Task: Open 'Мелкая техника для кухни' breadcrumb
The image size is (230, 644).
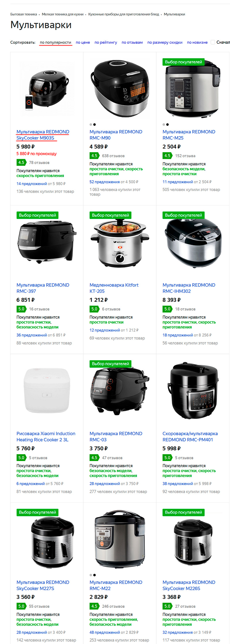Action: [x=63, y=14]
